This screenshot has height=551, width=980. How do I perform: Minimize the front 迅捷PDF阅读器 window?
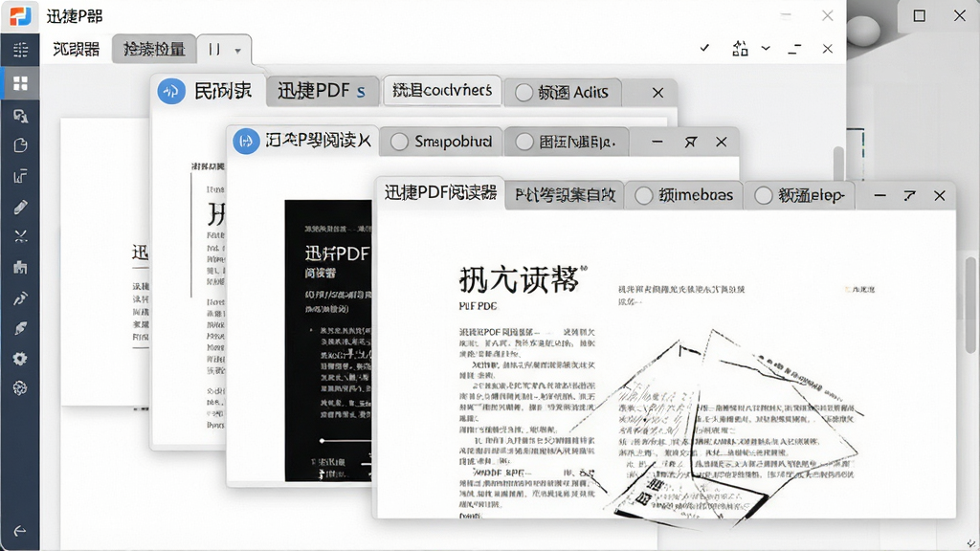(x=880, y=195)
